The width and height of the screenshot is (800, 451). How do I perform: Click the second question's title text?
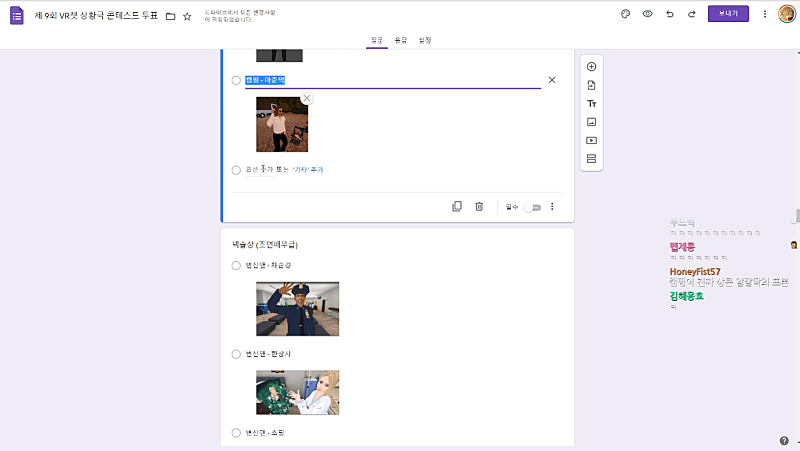pyautogui.click(x=265, y=245)
